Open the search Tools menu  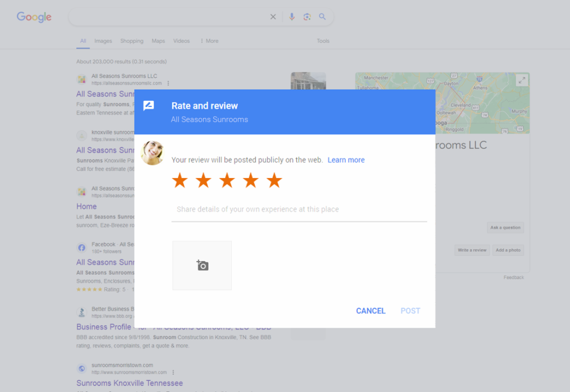323,41
